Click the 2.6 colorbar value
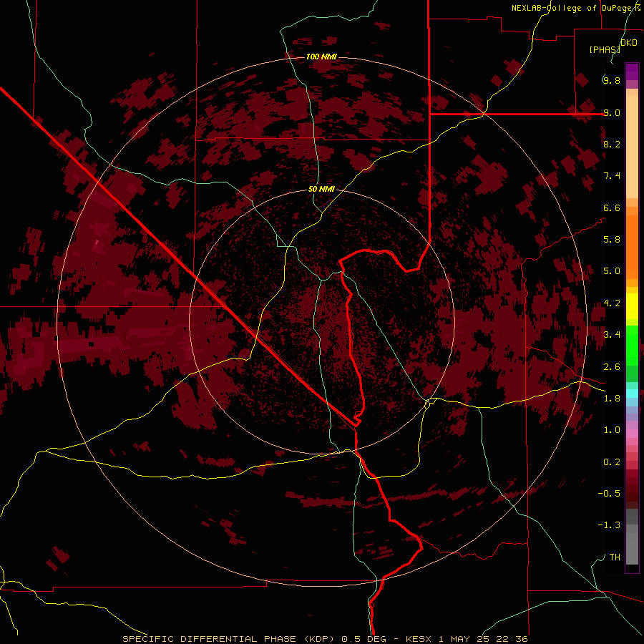This screenshot has height=644, width=644. [x=612, y=367]
